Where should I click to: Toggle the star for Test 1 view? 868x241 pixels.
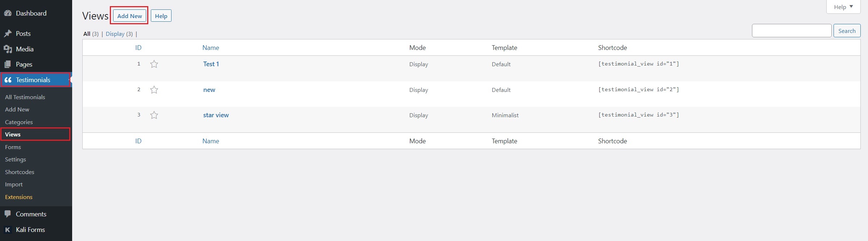[154, 64]
